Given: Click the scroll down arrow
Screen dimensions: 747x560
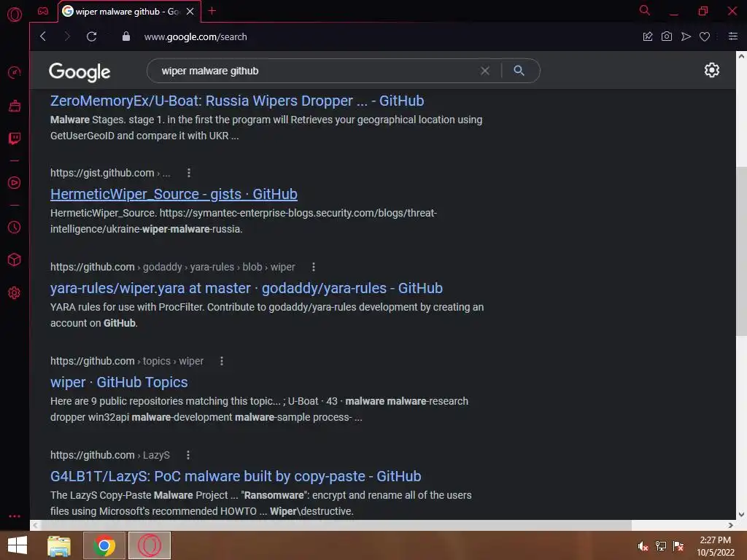Looking at the screenshot, I should click(741, 514).
